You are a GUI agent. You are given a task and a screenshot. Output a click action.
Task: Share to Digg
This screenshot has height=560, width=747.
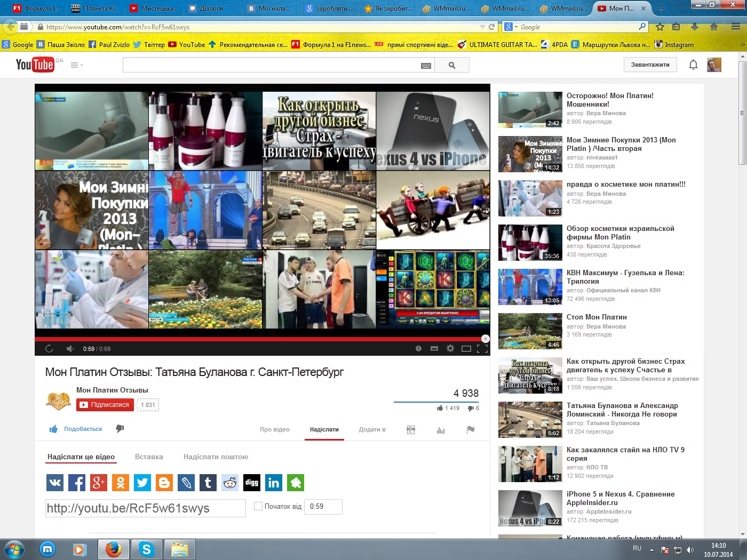[252, 483]
